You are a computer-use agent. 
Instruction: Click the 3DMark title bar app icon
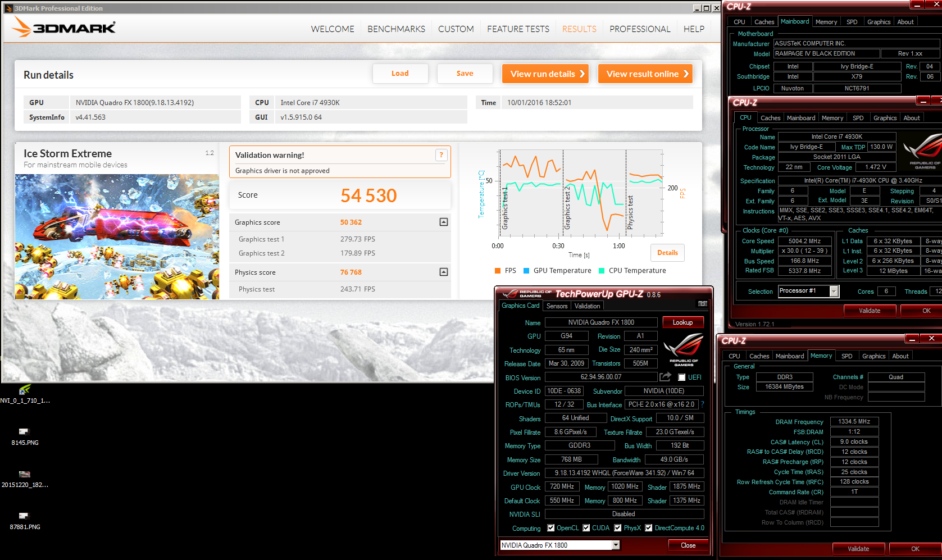[8, 8]
